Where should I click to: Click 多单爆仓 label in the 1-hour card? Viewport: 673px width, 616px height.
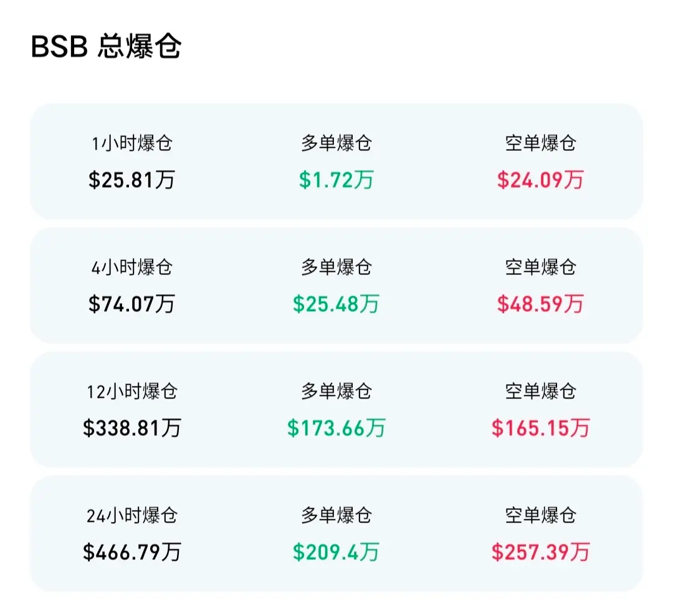[x=336, y=143]
